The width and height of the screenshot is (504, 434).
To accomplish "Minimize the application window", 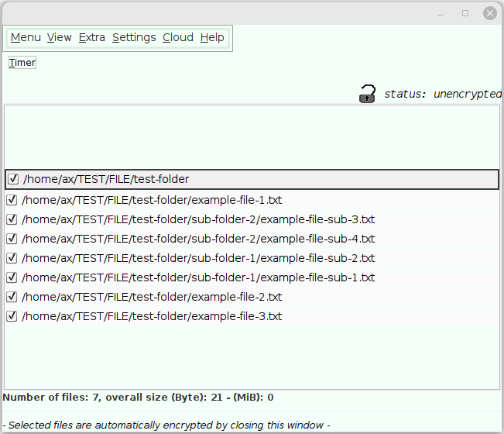I will tap(441, 12).
